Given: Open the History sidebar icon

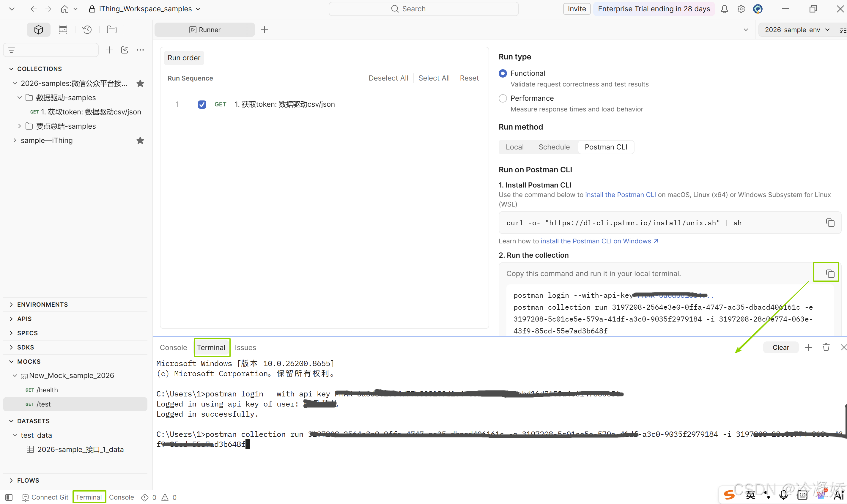Looking at the screenshot, I should [87, 30].
